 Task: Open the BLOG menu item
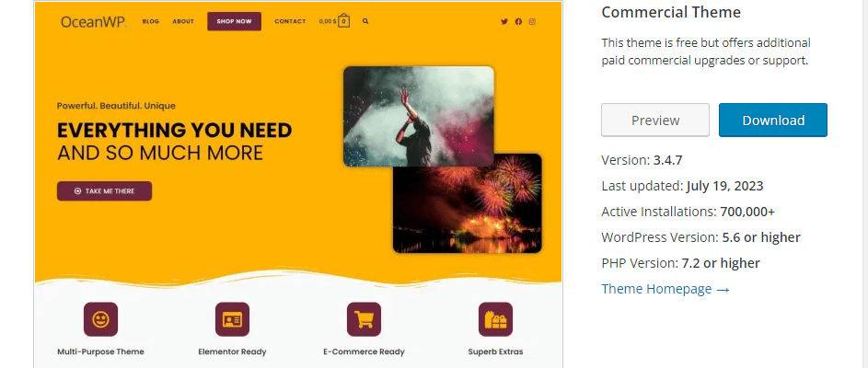151,21
